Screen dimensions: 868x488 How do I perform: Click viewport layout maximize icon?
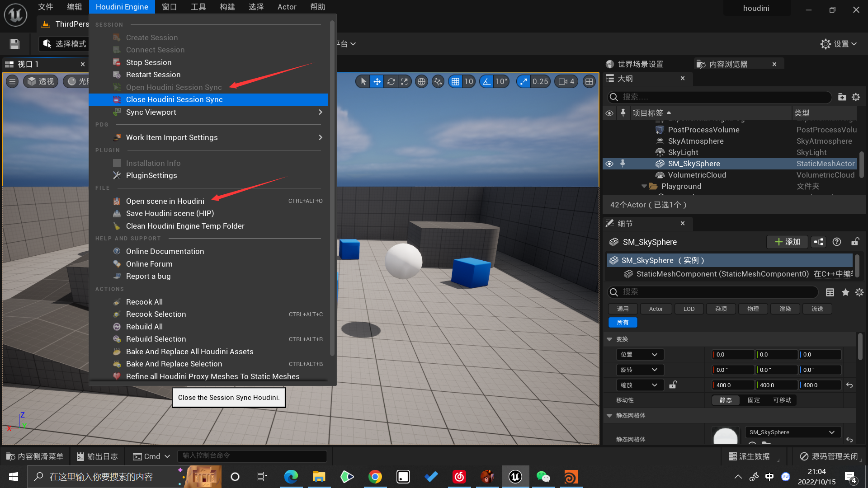click(589, 81)
